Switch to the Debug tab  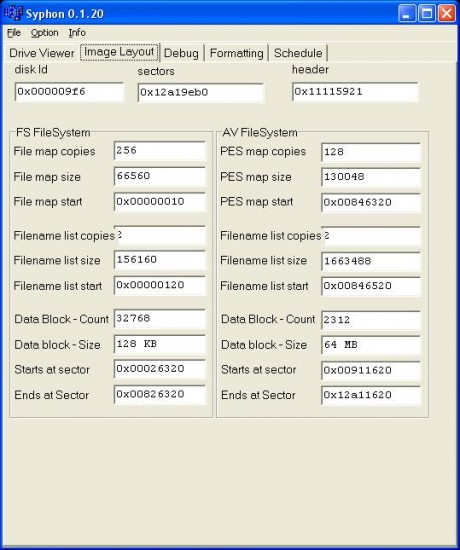181,53
